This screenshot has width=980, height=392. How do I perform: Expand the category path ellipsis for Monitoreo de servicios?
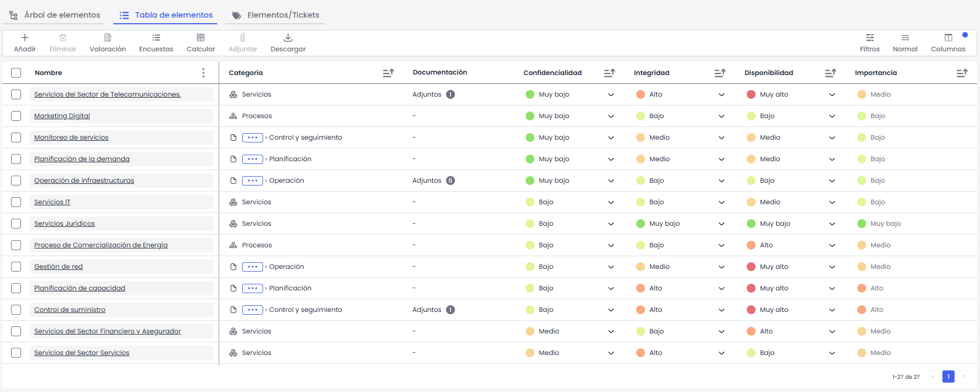252,137
